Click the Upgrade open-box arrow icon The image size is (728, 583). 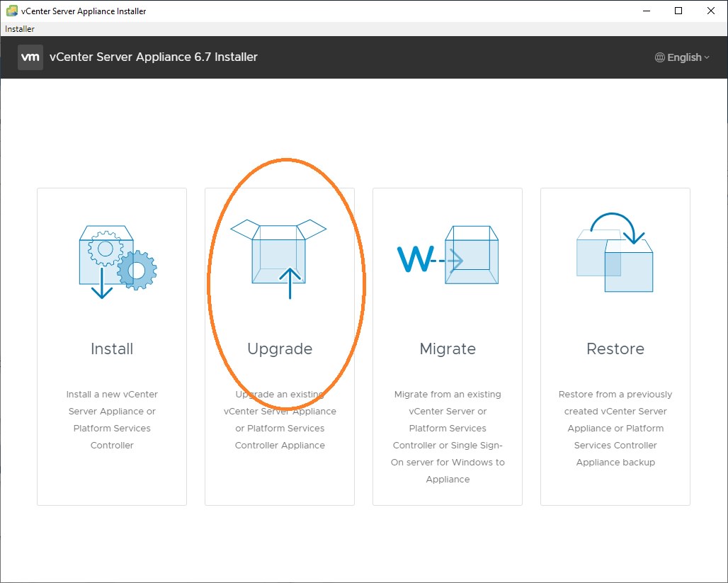click(x=278, y=259)
